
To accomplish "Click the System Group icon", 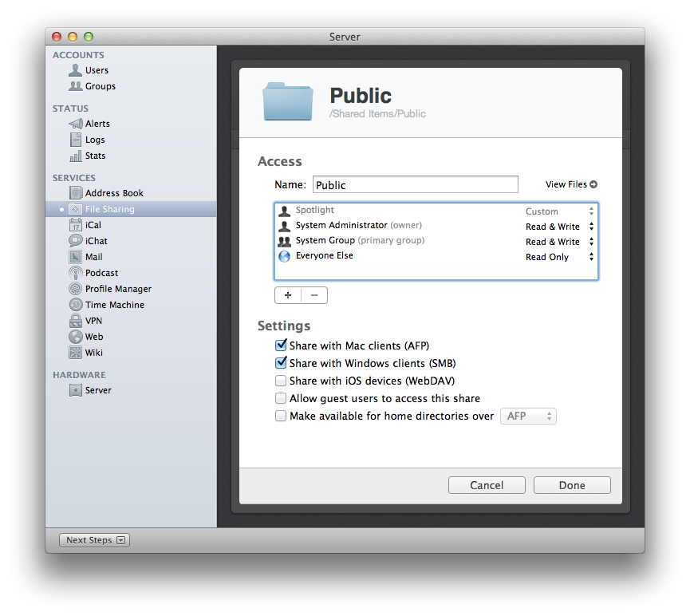I will (284, 241).
